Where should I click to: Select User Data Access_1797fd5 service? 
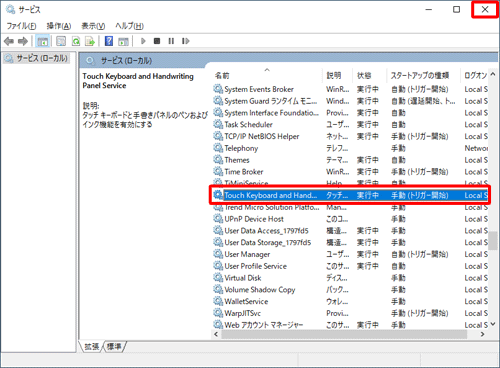350,230
